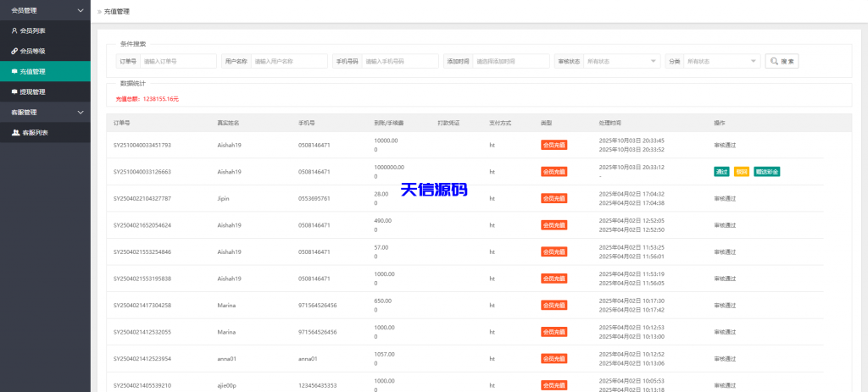Click the name ajie00p in the table
This screenshot has height=392, width=868.
pos(227,385)
